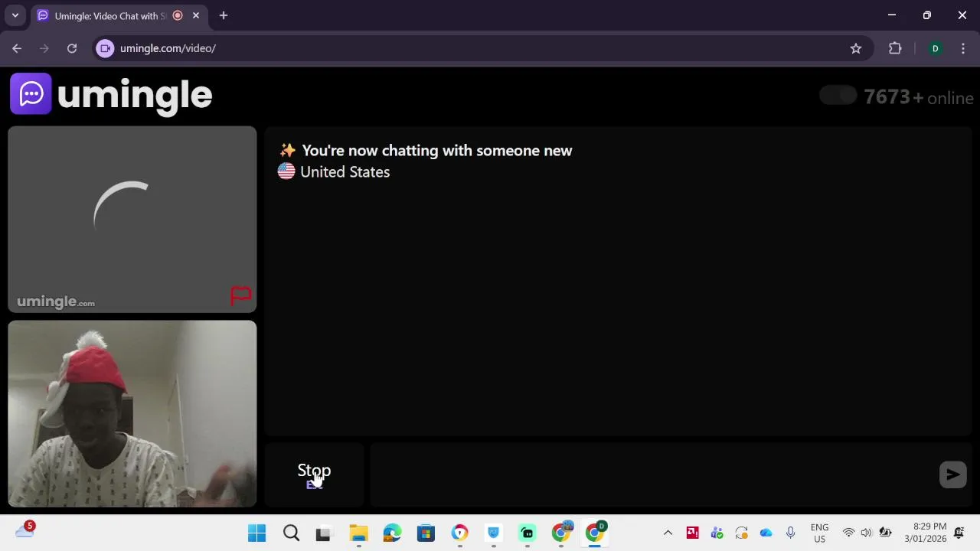Screen dimensions: 980x551
Task: Open the red AMD tray icon
Action: point(692,533)
